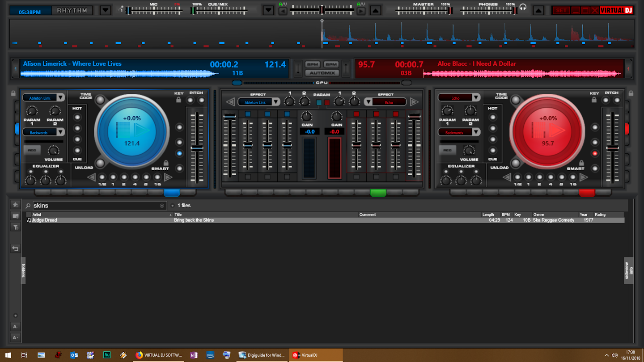Open Outlook from the Windows taskbar
Viewport: 644px width, 362px height.
pos(74,355)
